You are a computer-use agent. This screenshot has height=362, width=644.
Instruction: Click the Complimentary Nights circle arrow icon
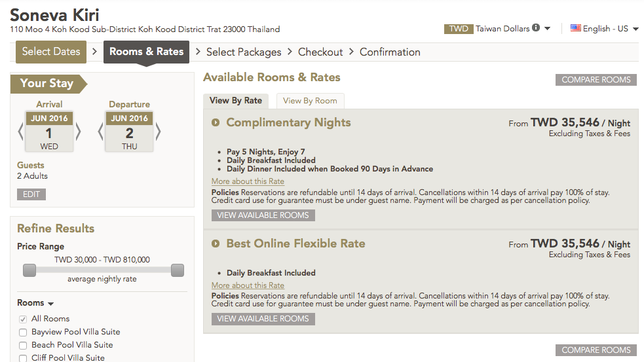[216, 122]
